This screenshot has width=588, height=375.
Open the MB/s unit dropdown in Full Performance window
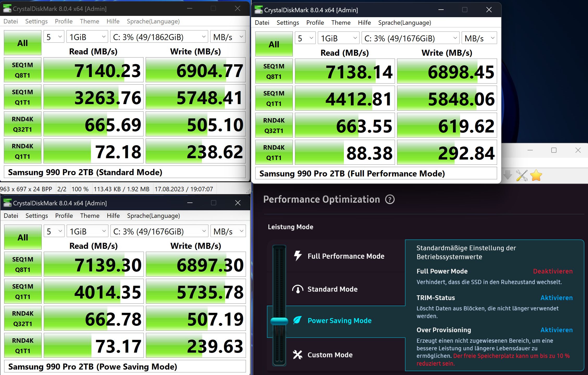point(479,38)
